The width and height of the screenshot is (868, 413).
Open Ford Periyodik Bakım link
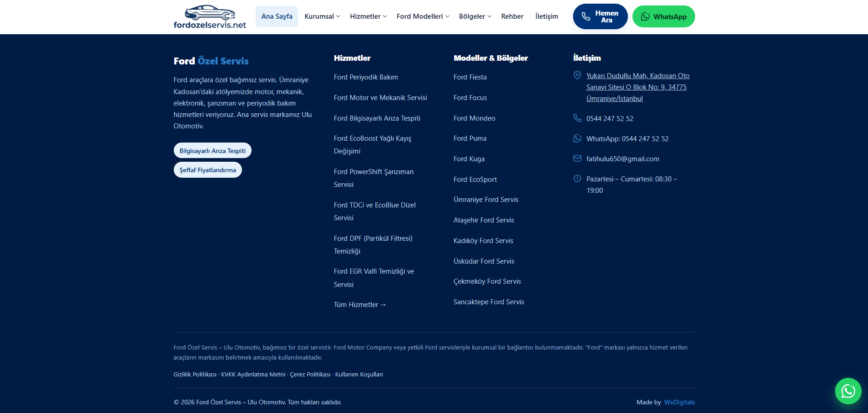(x=366, y=77)
